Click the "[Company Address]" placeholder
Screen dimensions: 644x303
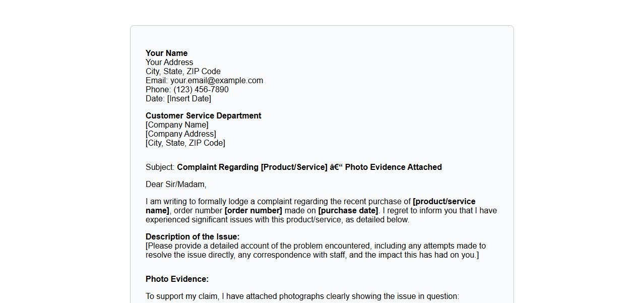180,134
